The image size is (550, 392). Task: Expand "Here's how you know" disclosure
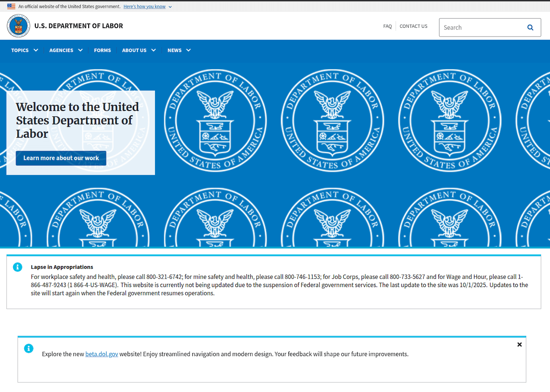click(147, 7)
